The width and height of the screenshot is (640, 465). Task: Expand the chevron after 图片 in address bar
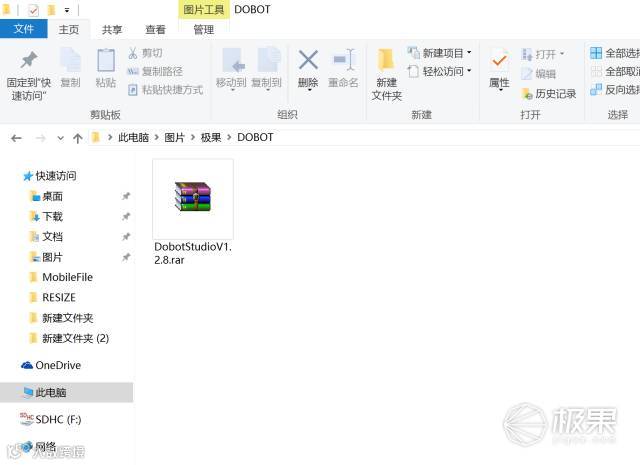(x=193, y=138)
